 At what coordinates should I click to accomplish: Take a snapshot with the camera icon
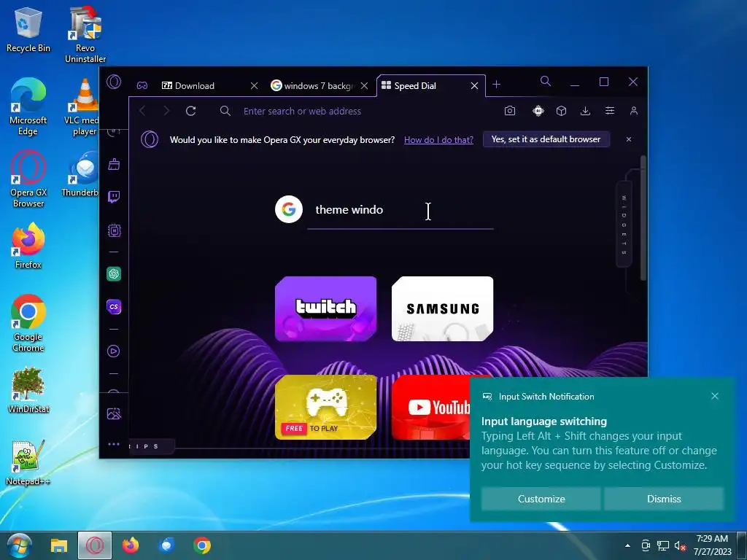tap(510, 111)
